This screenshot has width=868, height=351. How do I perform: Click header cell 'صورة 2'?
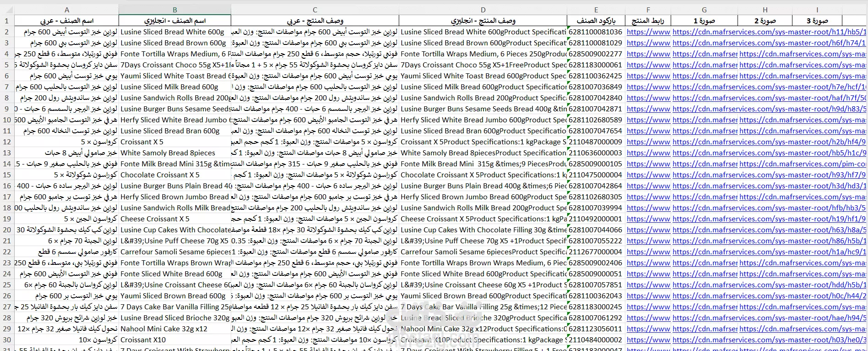(x=765, y=21)
